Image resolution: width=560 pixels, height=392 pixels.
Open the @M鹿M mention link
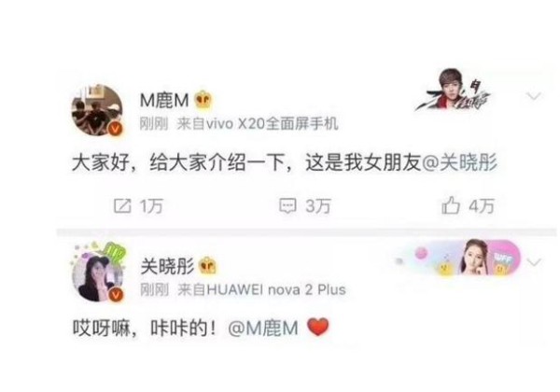263,328
